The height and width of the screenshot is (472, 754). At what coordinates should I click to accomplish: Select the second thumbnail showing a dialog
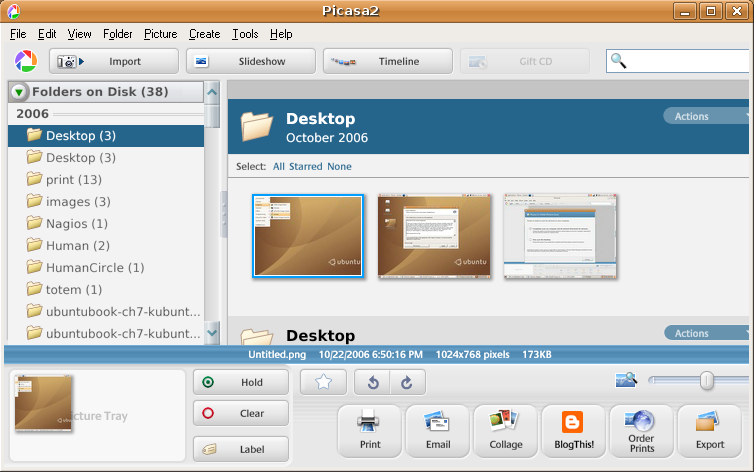(434, 236)
